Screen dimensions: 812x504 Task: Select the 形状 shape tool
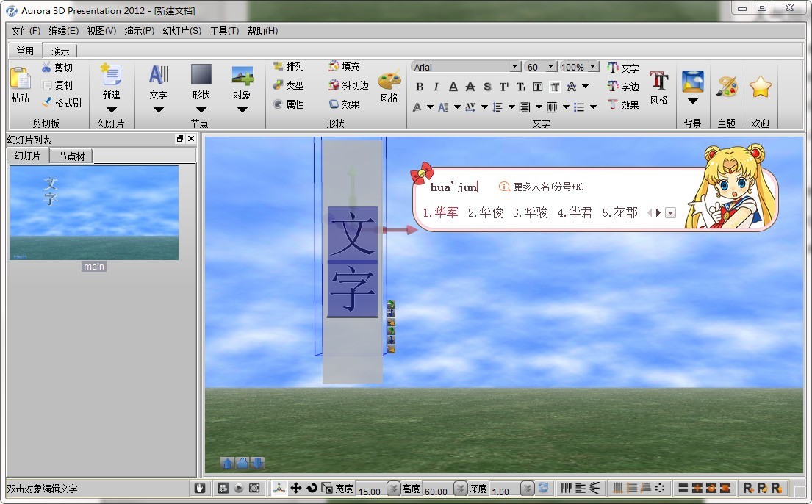point(200,81)
